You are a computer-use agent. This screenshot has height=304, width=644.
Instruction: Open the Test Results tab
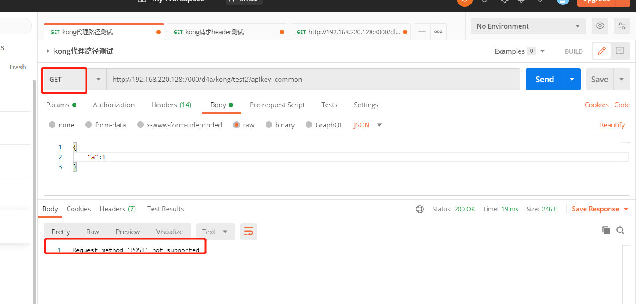click(x=165, y=209)
